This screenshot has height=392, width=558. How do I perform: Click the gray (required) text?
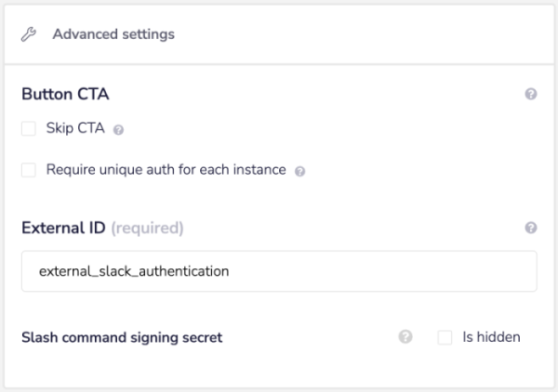pyautogui.click(x=147, y=228)
